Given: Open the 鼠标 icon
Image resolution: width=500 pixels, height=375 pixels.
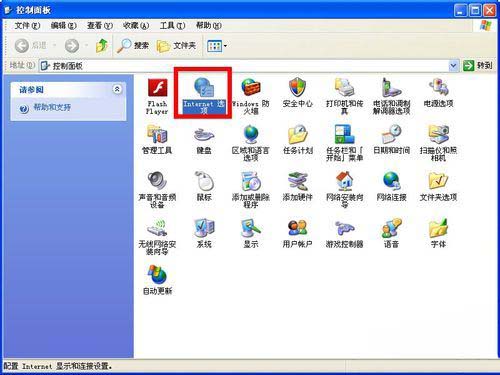Looking at the screenshot, I should pyautogui.click(x=204, y=182).
